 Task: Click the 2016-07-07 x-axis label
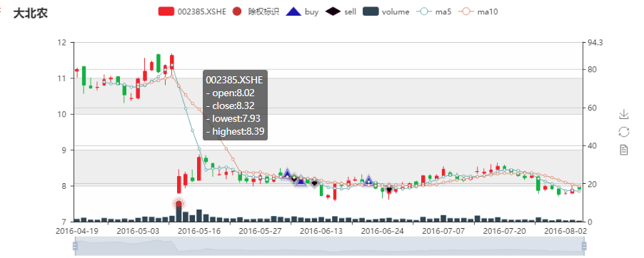click(x=443, y=231)
